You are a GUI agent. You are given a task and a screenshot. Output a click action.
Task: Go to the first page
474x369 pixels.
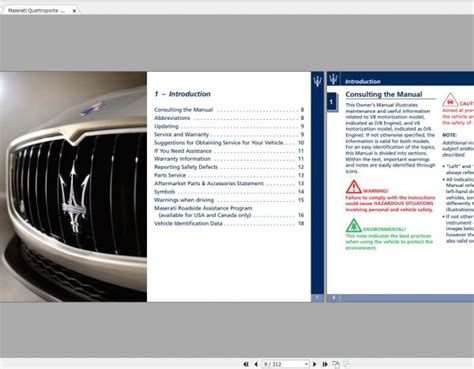pyautogui.click(x=246, y=364)
